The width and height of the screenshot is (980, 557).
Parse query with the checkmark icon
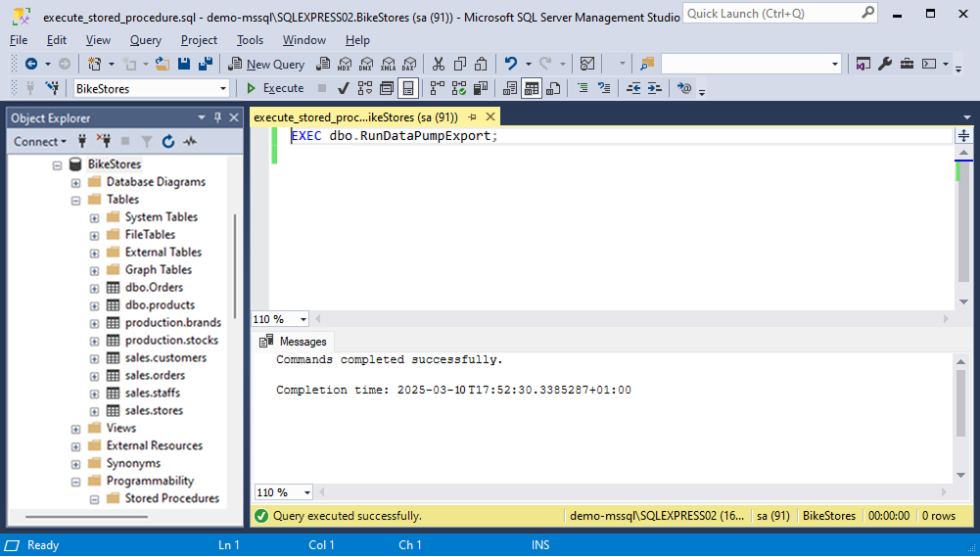343,88
